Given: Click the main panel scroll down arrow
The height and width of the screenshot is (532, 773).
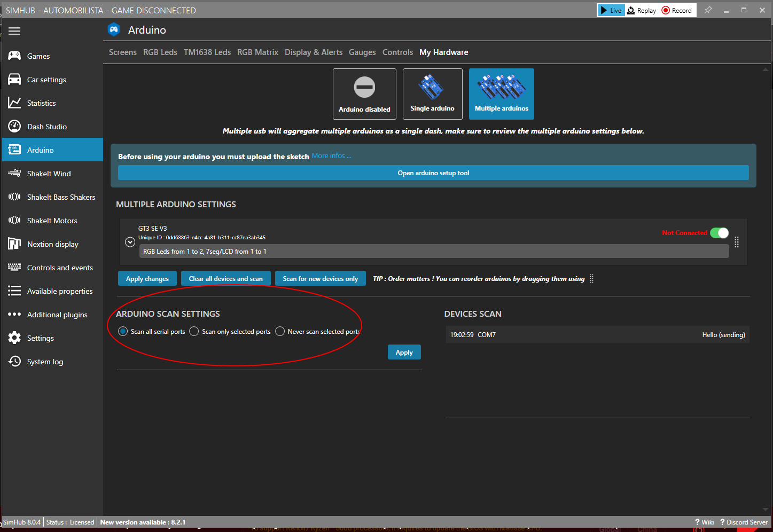Looking at the screenshot, I should pyautogui.click(x=766, y=510).
